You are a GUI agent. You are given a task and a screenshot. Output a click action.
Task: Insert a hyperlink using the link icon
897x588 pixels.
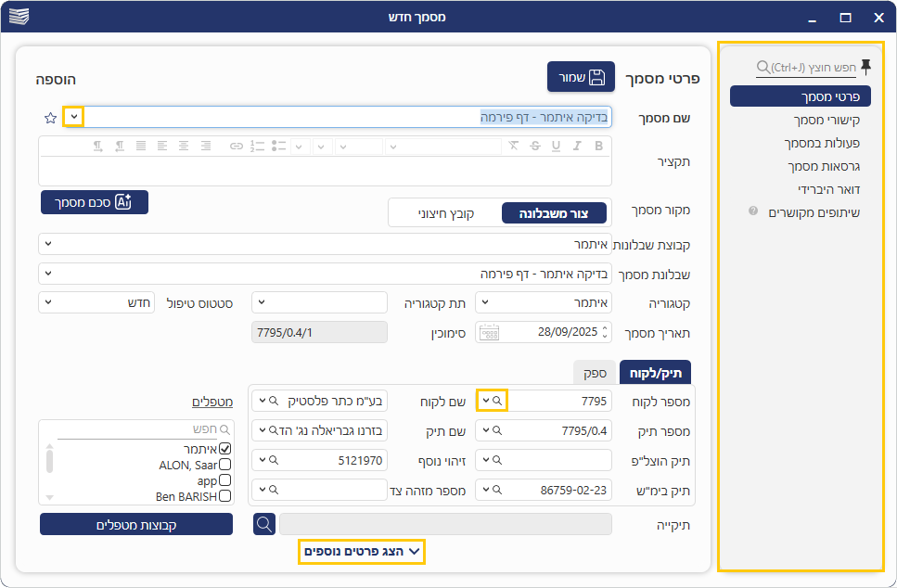pyautogui.click(x=237, y=146)
